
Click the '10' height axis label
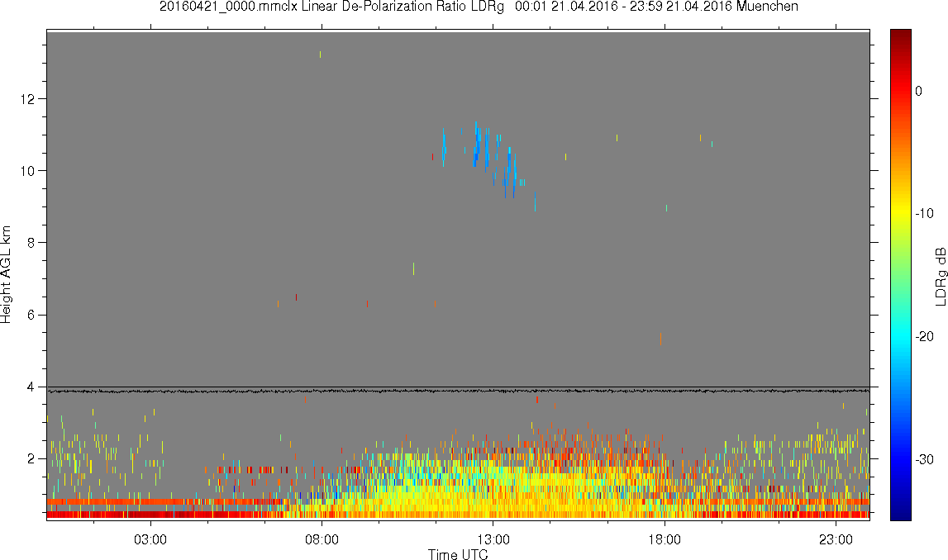click(26, 171)
